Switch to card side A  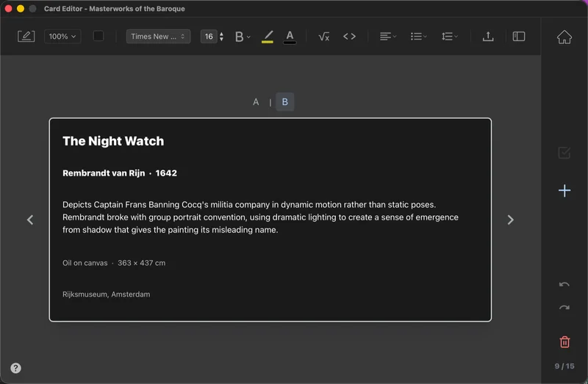point(256,102)
